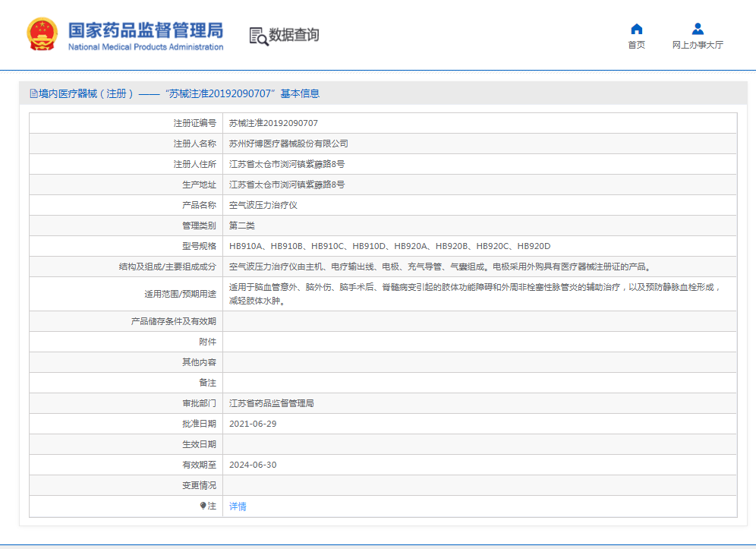Click the document icon before 境内医疗器械
This screenshot has width=756, height=549.
click(33, 93)
